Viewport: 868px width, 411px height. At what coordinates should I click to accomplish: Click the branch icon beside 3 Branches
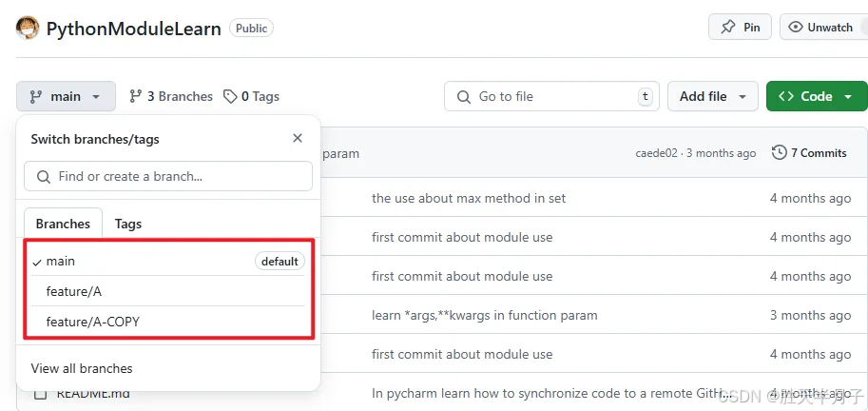[136, 96]
